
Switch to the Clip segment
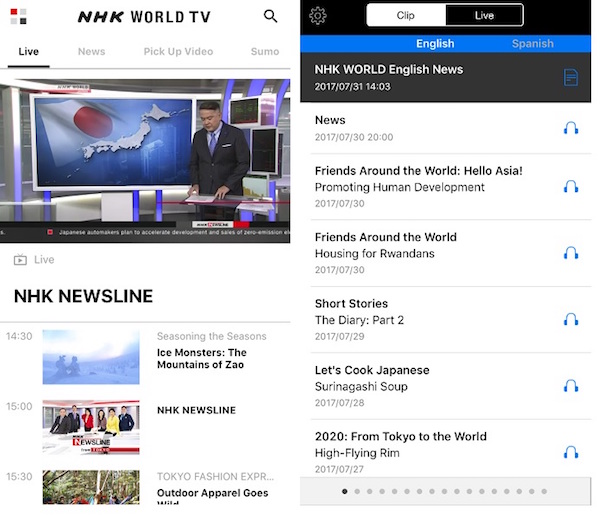[406, 15]
